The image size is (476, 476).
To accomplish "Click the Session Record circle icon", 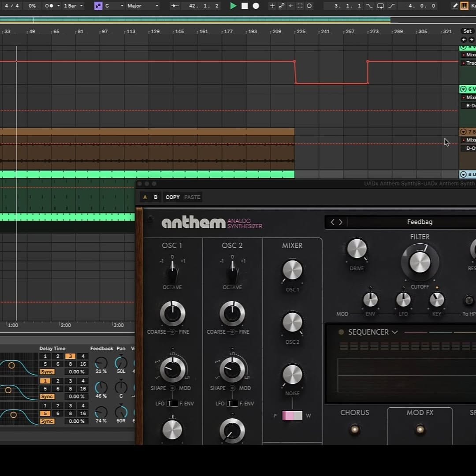I will (309, 6).
